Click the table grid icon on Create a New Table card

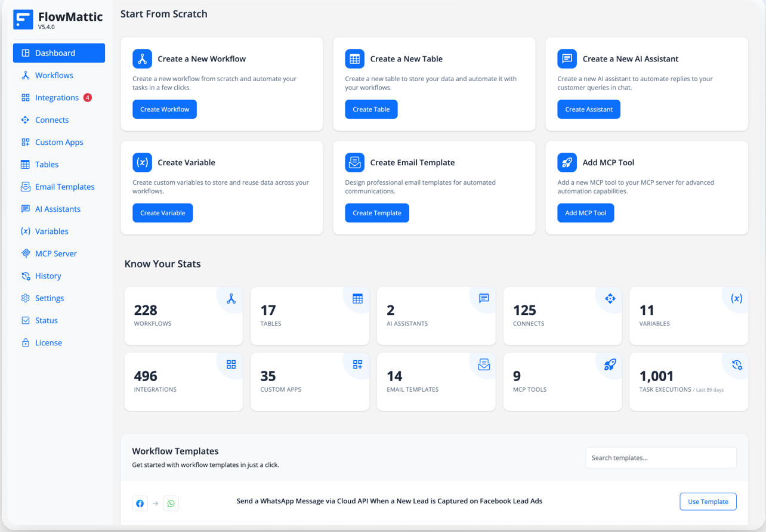(x=354, y=58)
